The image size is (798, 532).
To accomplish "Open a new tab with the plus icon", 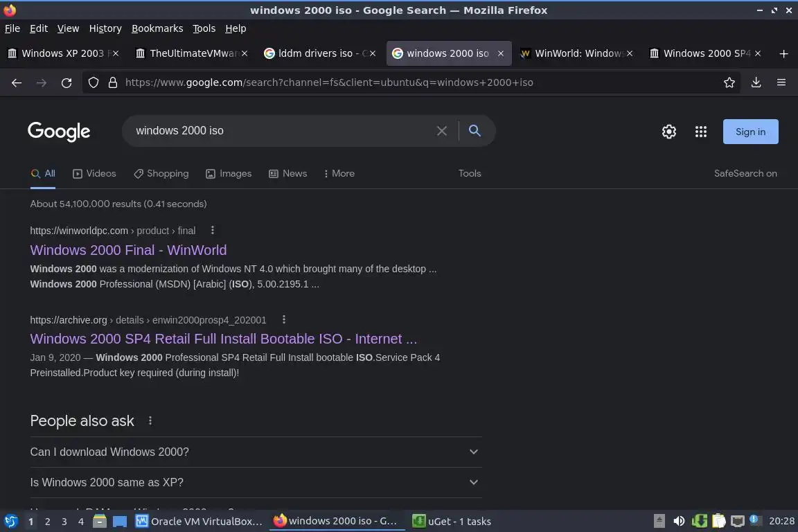I will pos(783,53).
